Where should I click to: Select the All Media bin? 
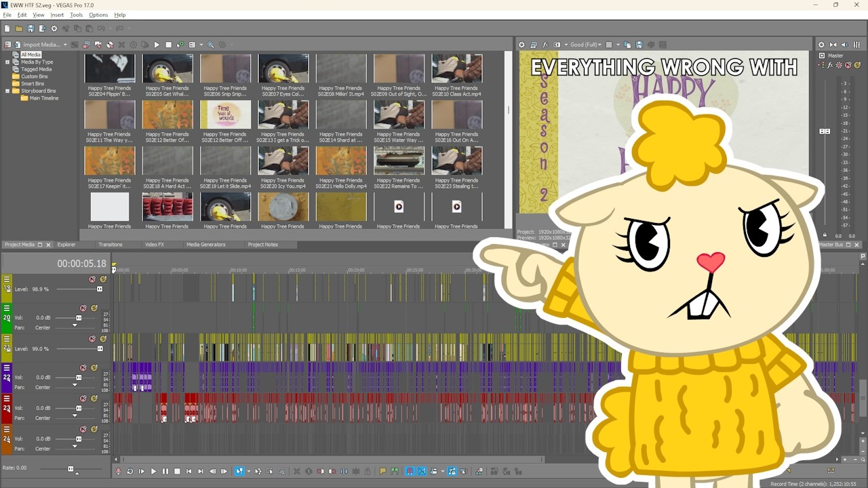31,55
